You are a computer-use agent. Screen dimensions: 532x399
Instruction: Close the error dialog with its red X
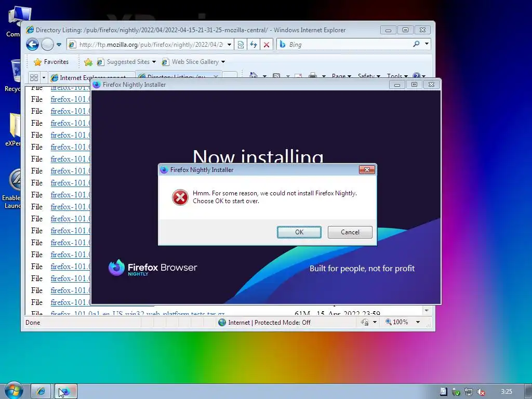[x=367, y=170]
